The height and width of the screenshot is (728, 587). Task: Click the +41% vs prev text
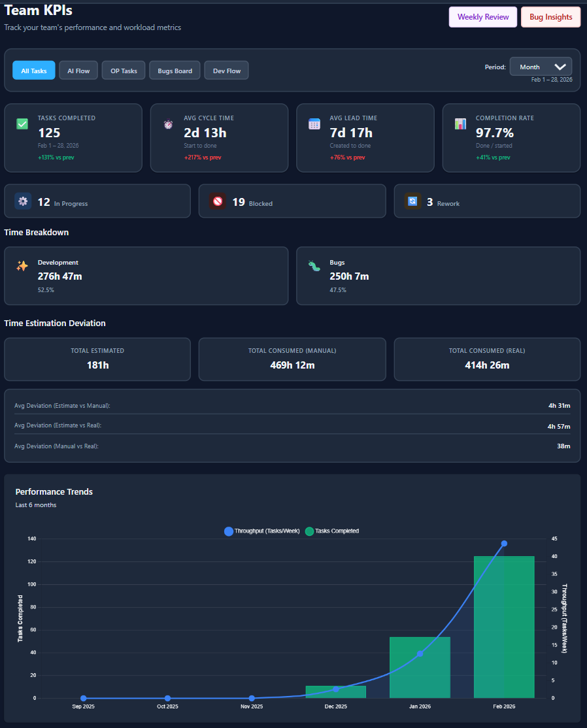click(x=493, y=157)
